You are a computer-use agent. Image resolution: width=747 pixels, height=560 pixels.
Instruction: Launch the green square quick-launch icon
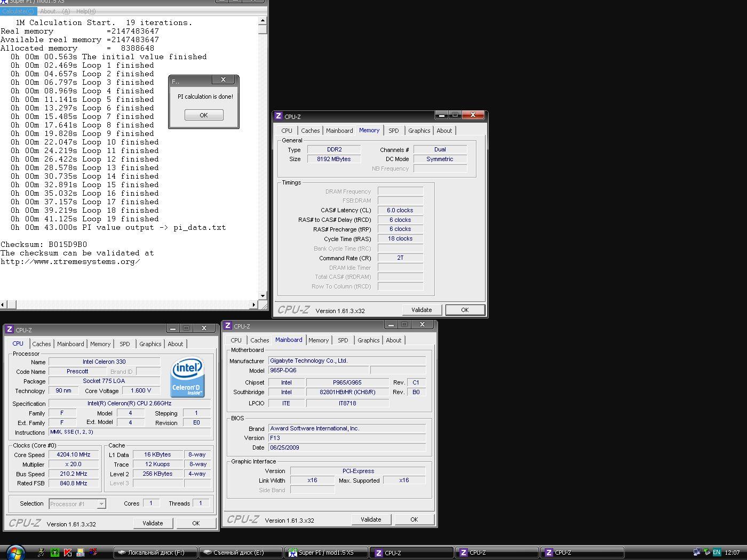[54, 553]
